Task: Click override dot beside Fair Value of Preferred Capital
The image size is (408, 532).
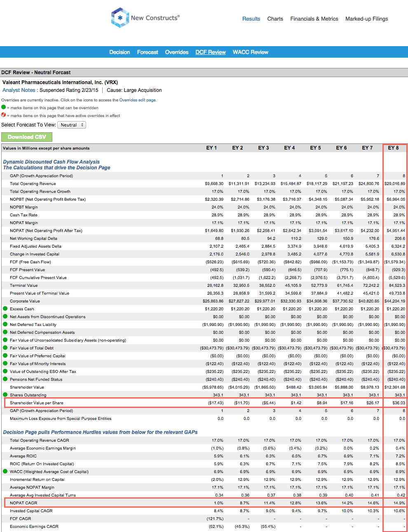Action: (x=5, y=356)
